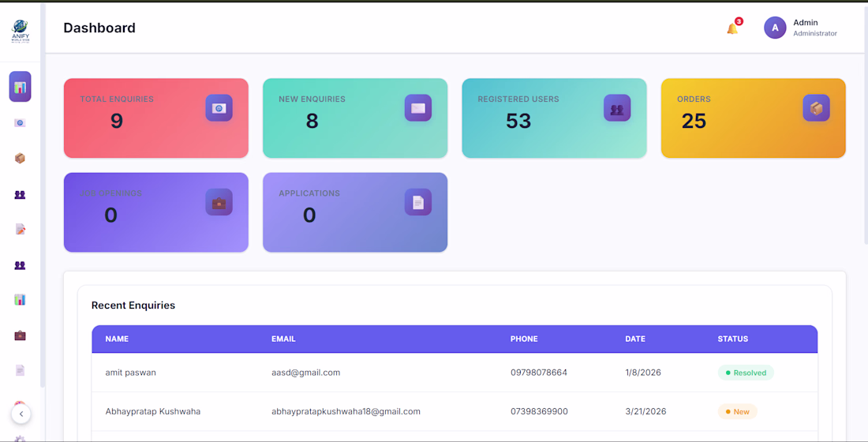Click the Recent Enquiries heading
Screen dimensions: 868x442
click(x=133, y=305)
